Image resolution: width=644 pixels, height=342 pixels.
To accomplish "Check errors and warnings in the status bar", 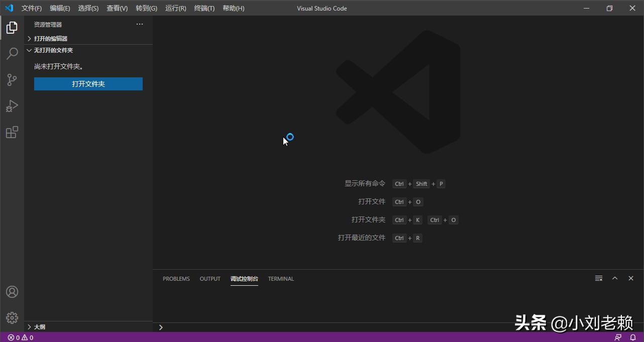I will 20,337.
